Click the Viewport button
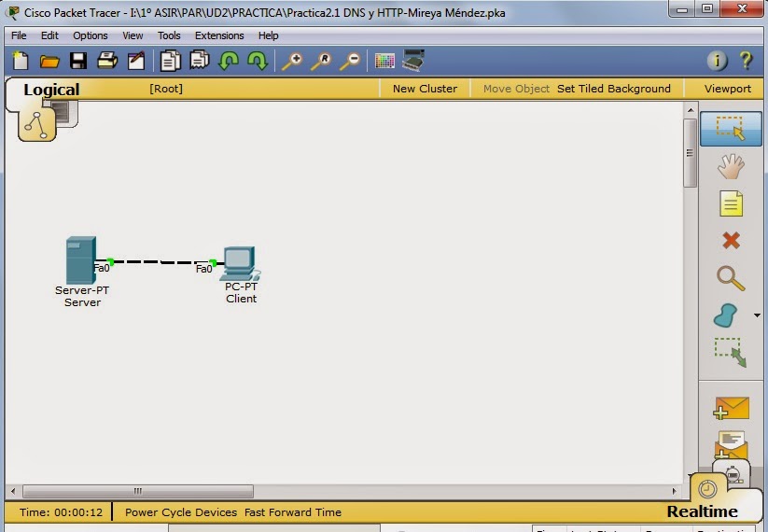Screen dimensions: 768x532 [727, 89]
